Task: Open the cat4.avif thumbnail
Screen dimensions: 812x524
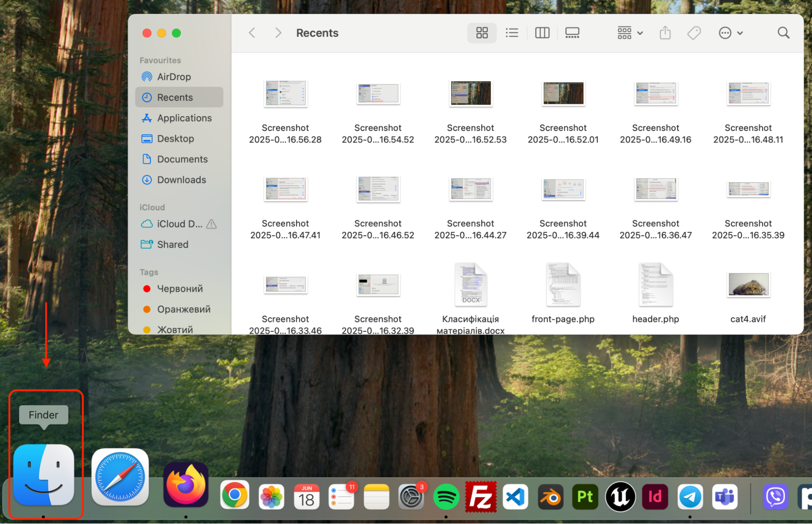Action: [x=748, y=285]
